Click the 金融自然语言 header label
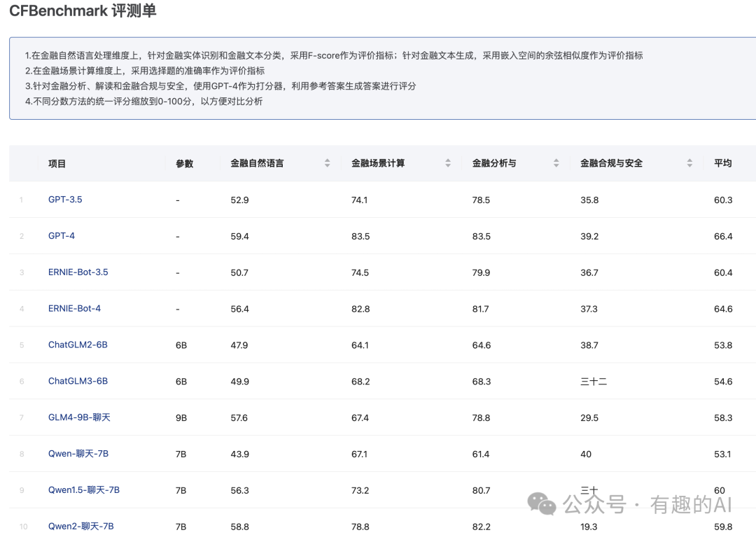 coord(257,163)
